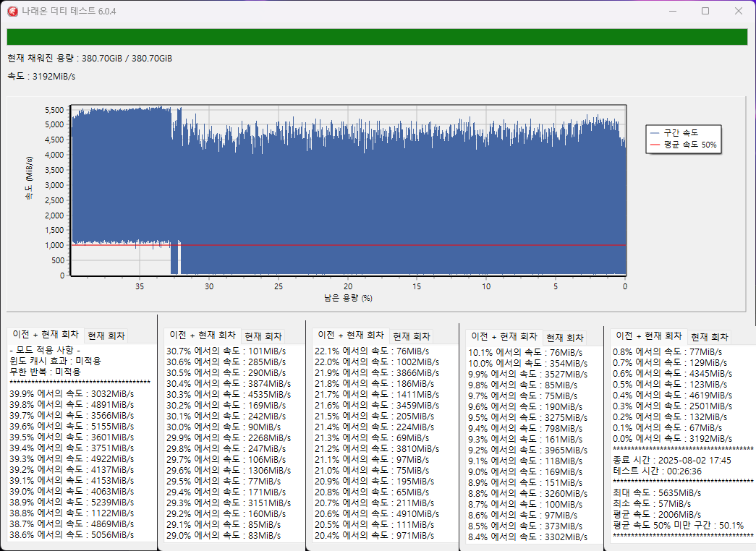Select 이전 + 현재 회차 tab above 22.1% list
The height and width of the screenshot is (551, 756).
point(351,335)
